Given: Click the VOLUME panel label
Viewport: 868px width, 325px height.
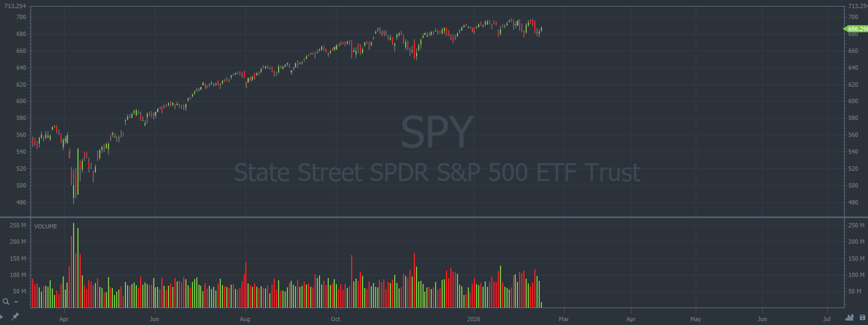Looking at the screenshot, I should coord(45,226).
